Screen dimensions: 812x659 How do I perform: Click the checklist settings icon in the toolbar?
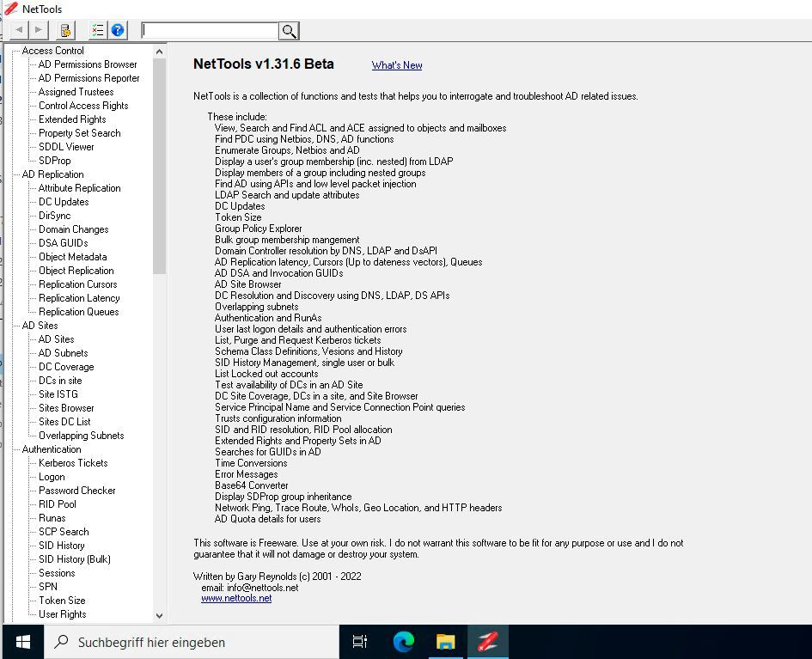(x=97, y=29)
